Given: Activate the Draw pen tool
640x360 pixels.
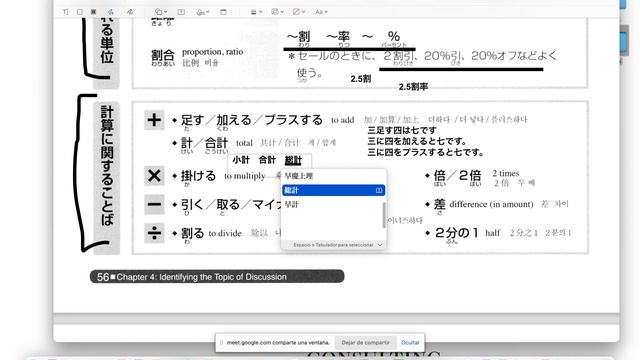Looking at the screenshot, I should coord(130,12).
